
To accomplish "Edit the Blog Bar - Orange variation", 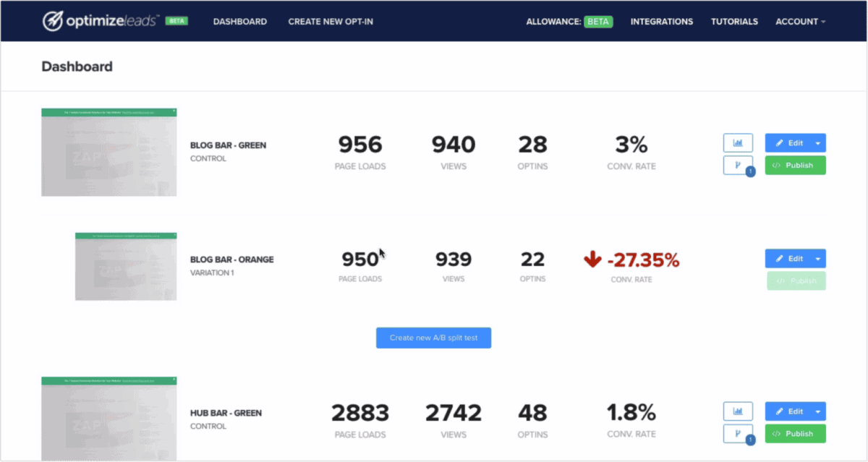I will point(788,259).
